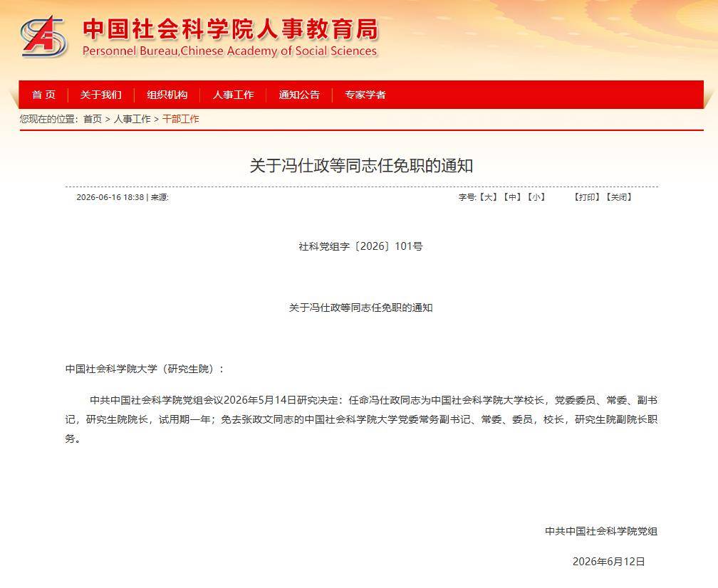Click the article headline 关于冯仕政等同志任免职的通知
The width and height of the screenshot is (718, 588).
pos(361,166)
